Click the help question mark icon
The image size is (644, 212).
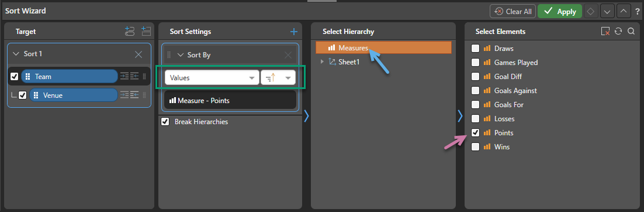click(x=637, y=12)
